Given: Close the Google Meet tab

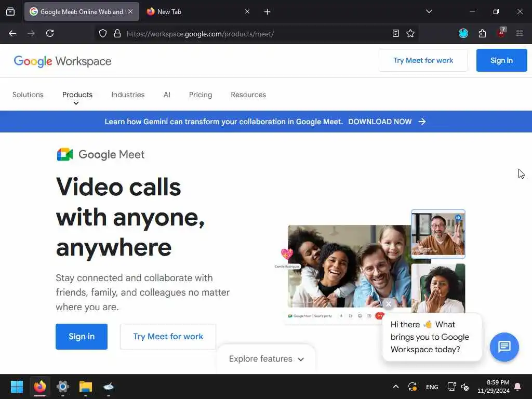Looking at the screenshot, I should [130, 11].
